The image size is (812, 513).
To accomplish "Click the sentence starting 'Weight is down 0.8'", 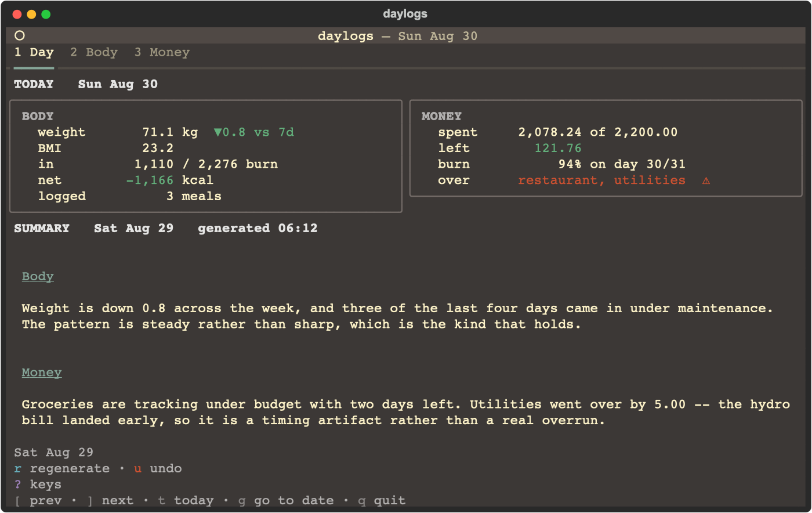I will [398, 308].
